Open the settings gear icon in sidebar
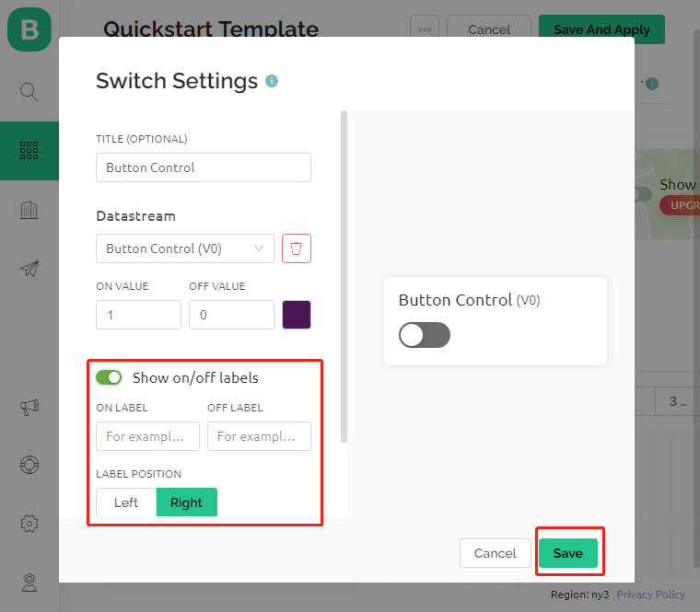Viewport: 700px width, 612px height. pyautogui.click(x=29, y=524)
